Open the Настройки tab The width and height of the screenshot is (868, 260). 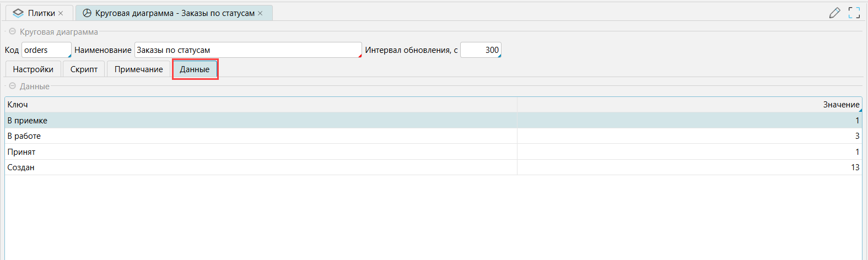(x=33, y=69)
